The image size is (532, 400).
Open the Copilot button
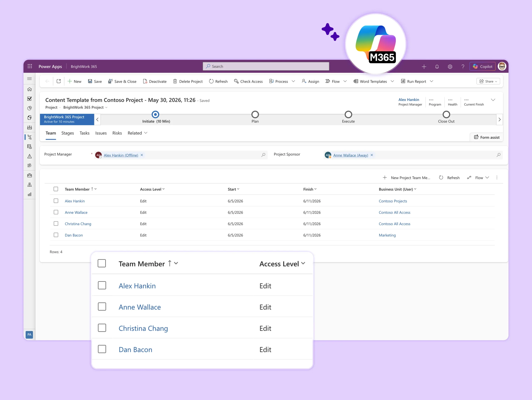483,67
